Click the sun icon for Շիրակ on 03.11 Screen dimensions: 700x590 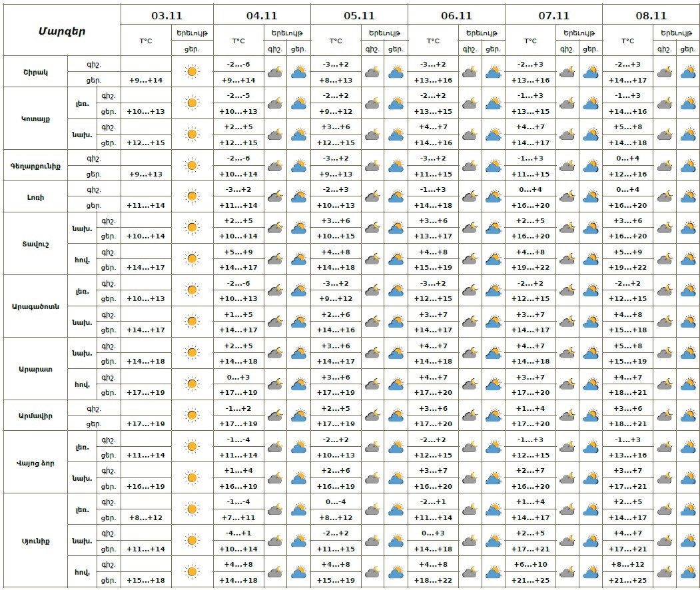tap(192, 71)
